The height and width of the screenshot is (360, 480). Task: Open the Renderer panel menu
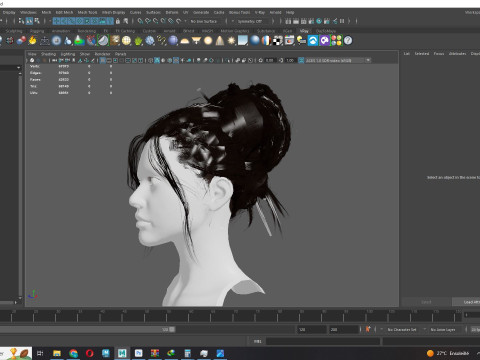(102, 54)
